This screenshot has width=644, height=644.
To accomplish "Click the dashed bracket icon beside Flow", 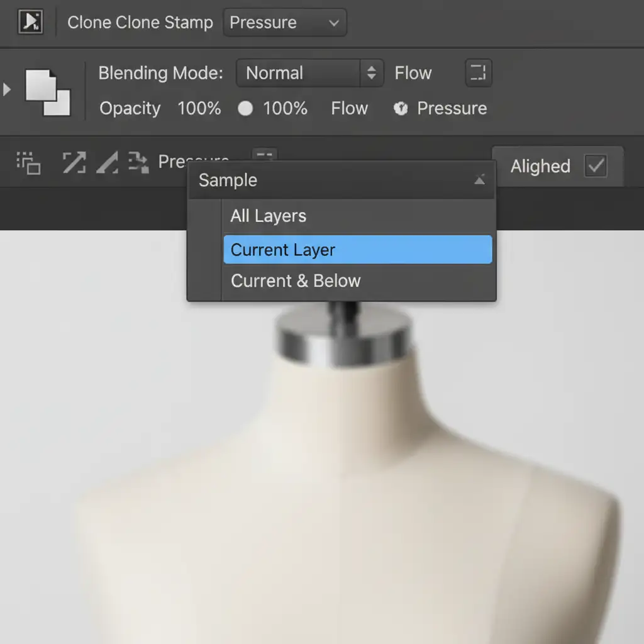I will 478,73.
